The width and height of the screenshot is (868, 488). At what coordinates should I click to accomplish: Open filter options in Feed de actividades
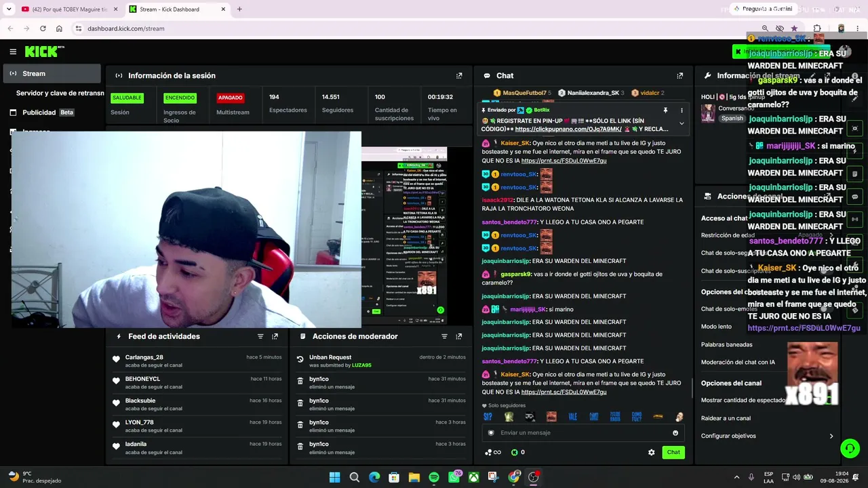(260, 336)
